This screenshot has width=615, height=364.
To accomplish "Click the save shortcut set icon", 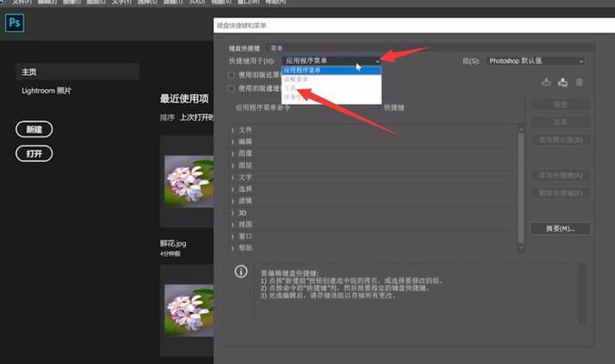I will (x=546, y=82).
